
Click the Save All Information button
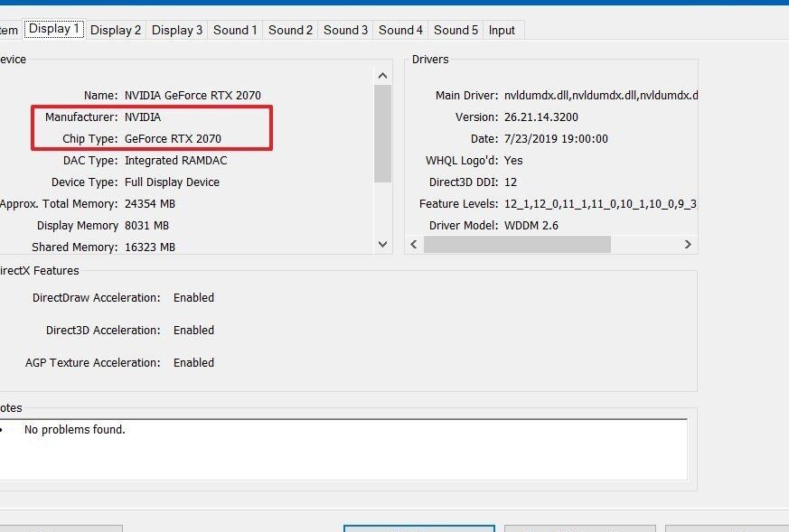tap(579, 530)
